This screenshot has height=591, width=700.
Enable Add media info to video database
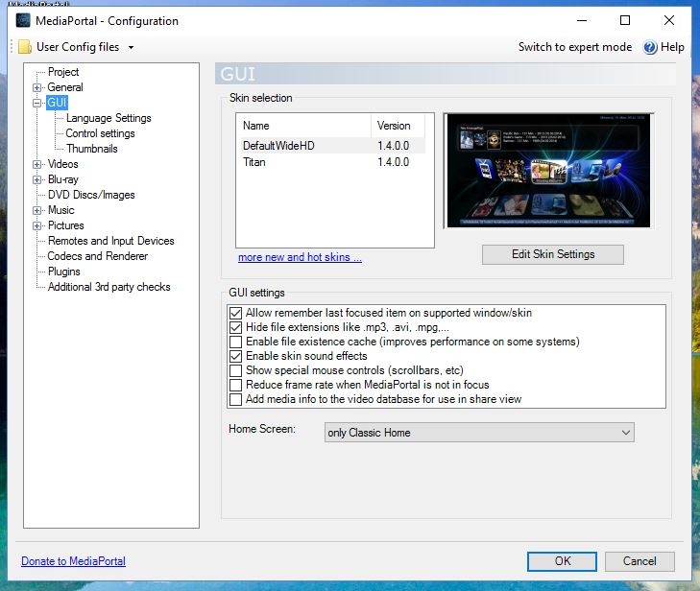coord(235,399)
